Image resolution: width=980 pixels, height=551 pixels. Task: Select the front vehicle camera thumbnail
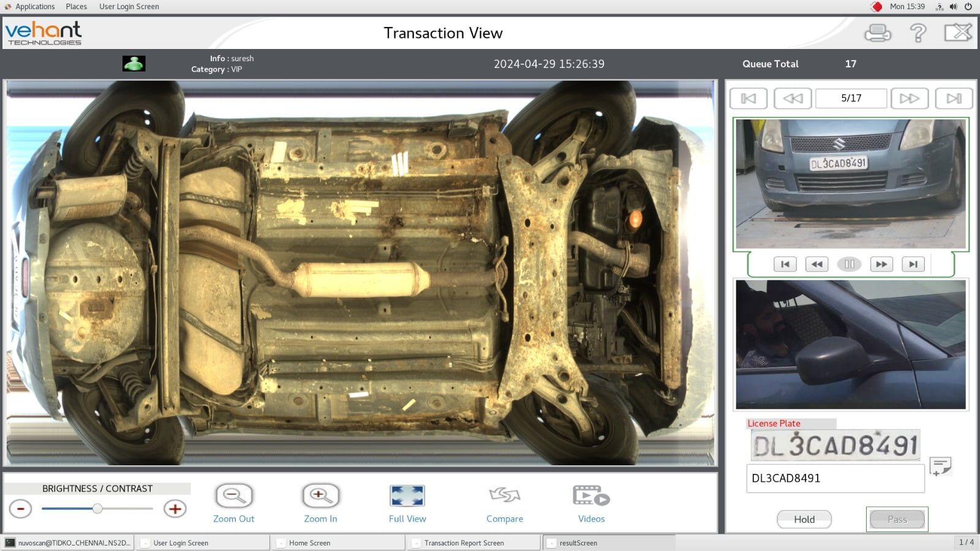pyautogui.click(x=850, y=182)
